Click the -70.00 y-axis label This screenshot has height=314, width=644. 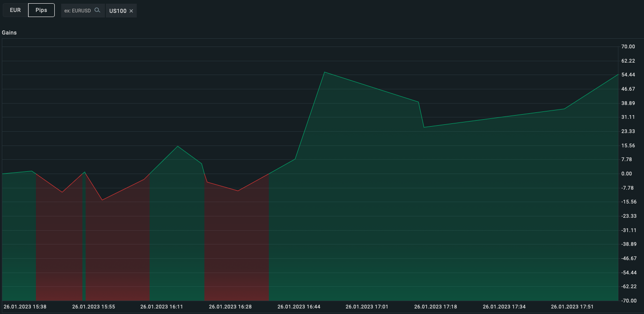[629, 301]
